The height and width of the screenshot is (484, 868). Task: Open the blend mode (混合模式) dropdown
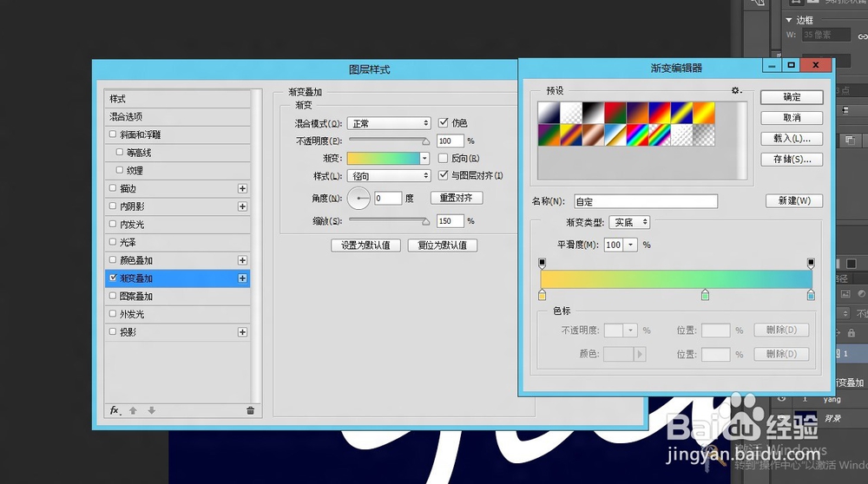click(389, 123)
